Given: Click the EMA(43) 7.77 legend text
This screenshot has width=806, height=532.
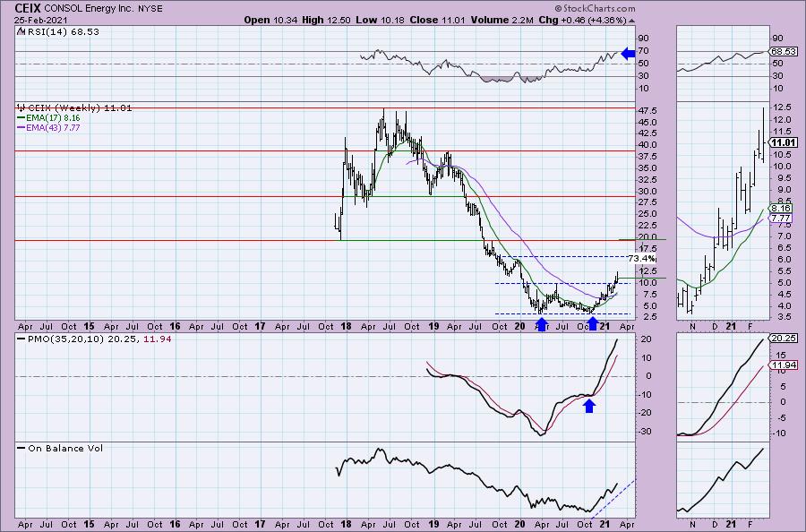Looking at the screenshot, I should tap(53, 127).
